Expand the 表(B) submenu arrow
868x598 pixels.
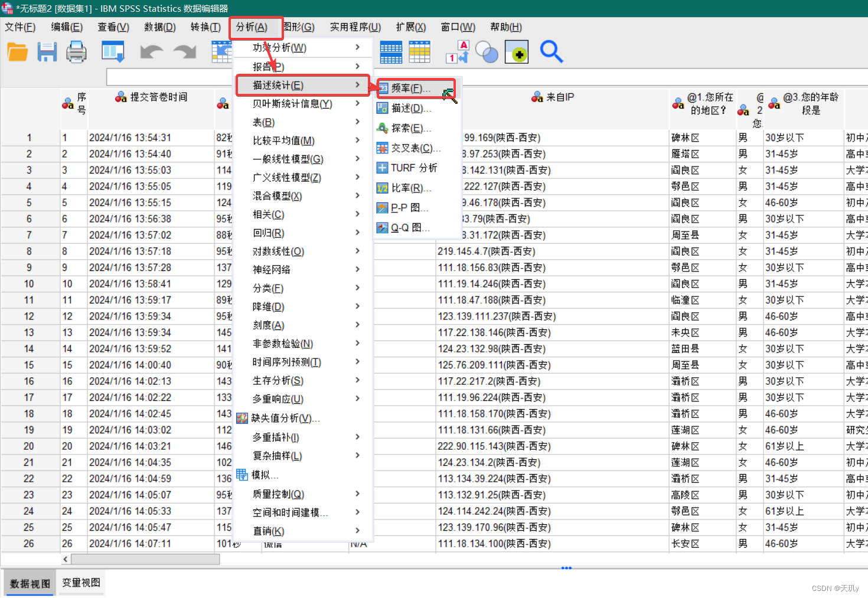(x=358, y=122)
